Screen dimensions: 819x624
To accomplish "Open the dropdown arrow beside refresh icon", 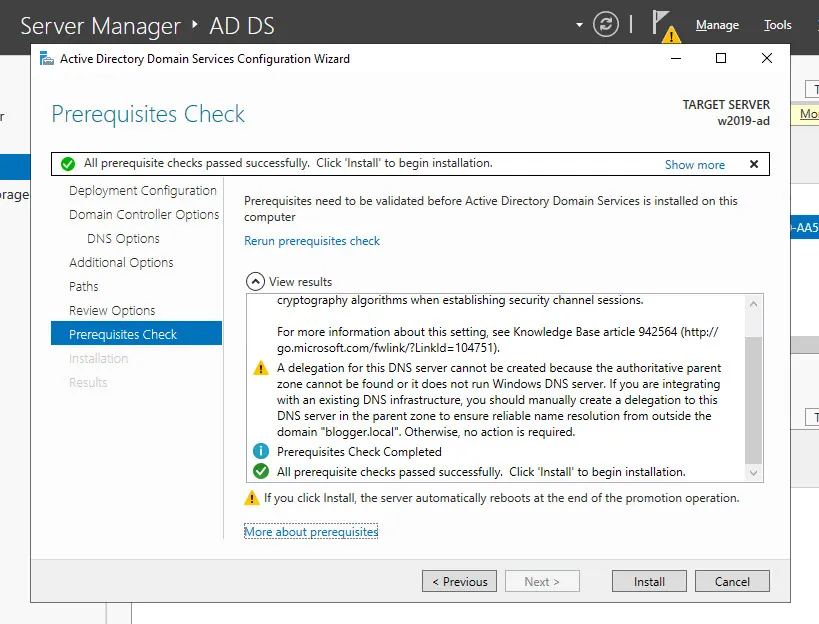I will 579,25.
